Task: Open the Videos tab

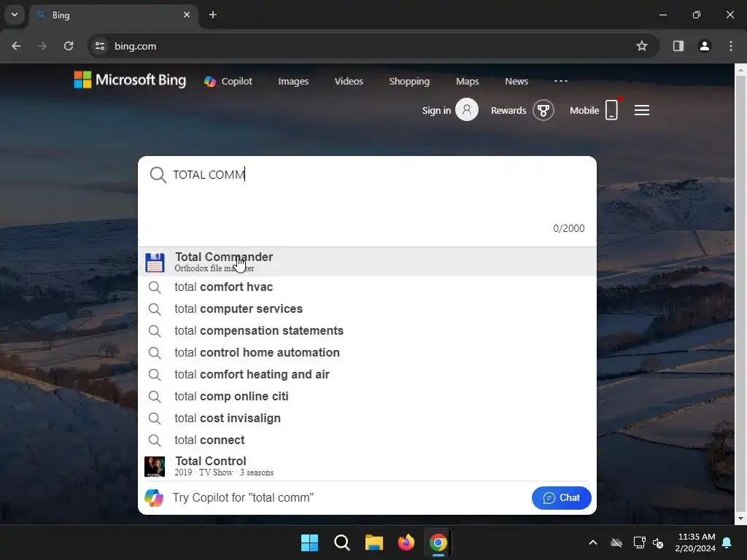Action: [349, 82]
